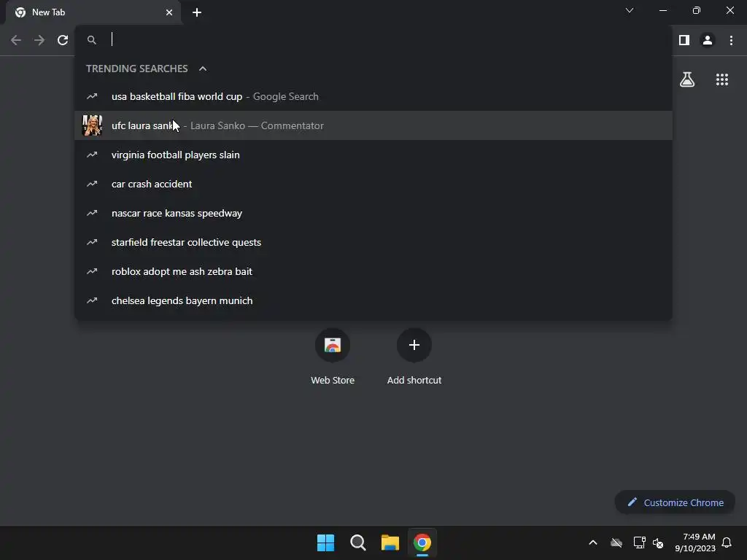Collapse the Trending Searches section
The width and height of the screenshot is (747, 560).
coord(203,69)
